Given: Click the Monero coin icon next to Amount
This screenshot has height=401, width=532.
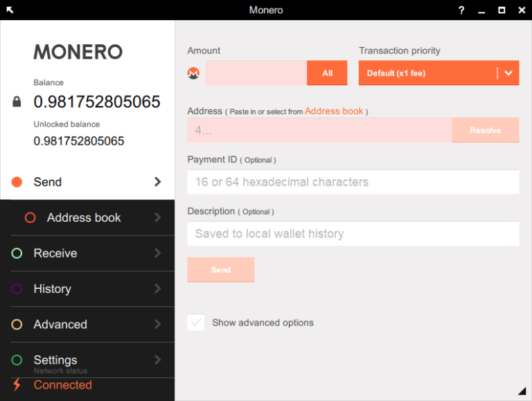Looking at the screenshot, I should pyautogui.click(x=193, y=73).
